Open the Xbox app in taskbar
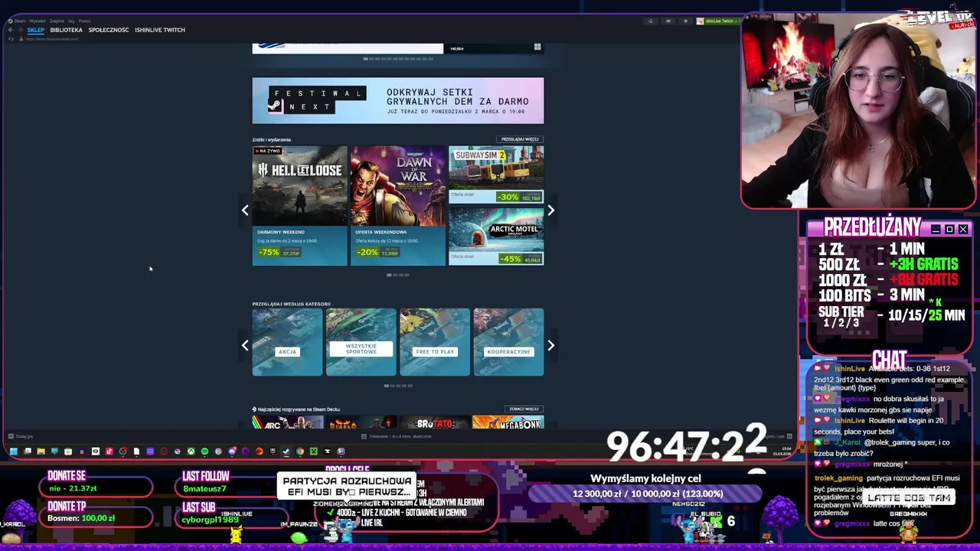The height and width of the screenshot is (551, 980). [x=191, y=452]
